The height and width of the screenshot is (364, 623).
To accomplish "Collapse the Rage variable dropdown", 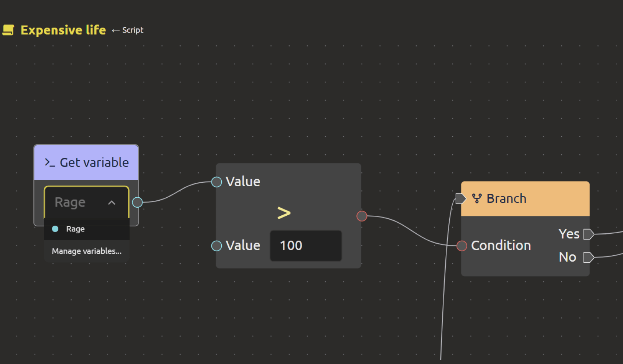I will (87, 202).
